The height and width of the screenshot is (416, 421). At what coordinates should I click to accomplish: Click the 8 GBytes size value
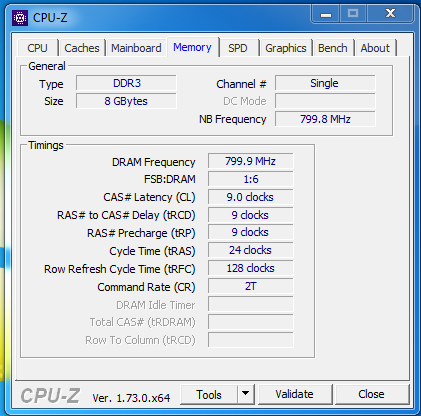(x=126, y=101)
